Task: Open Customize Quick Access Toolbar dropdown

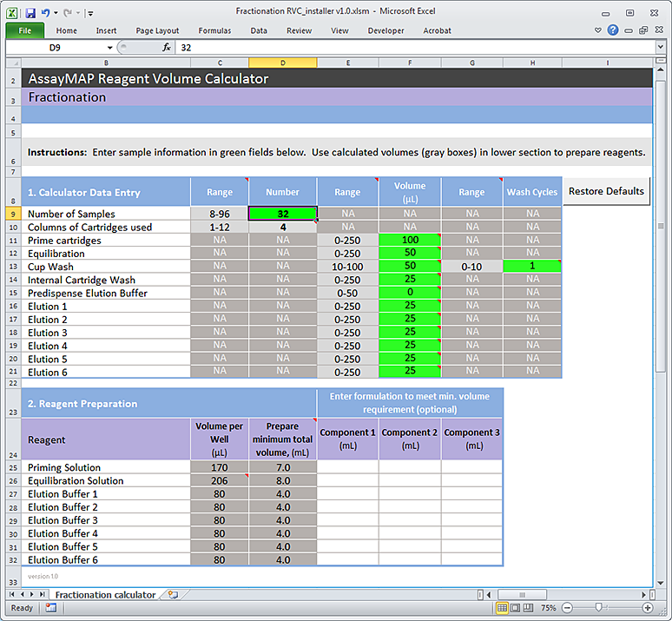Action: (x=90, y=13)
